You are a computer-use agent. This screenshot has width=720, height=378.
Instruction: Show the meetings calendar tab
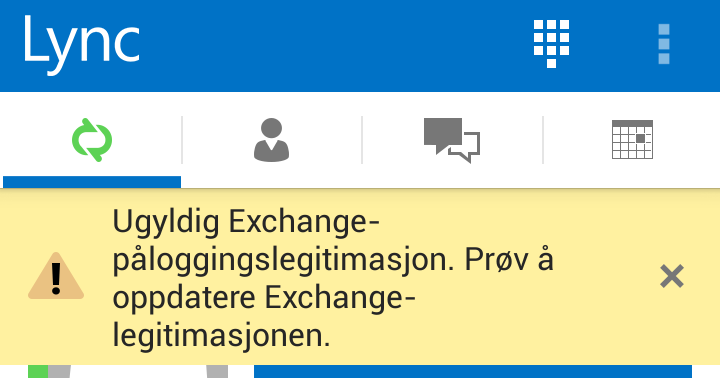632,140
